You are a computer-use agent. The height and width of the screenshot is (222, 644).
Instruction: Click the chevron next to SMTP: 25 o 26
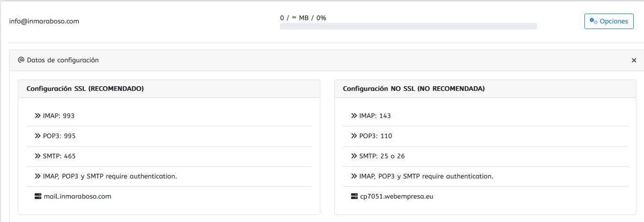354,156
